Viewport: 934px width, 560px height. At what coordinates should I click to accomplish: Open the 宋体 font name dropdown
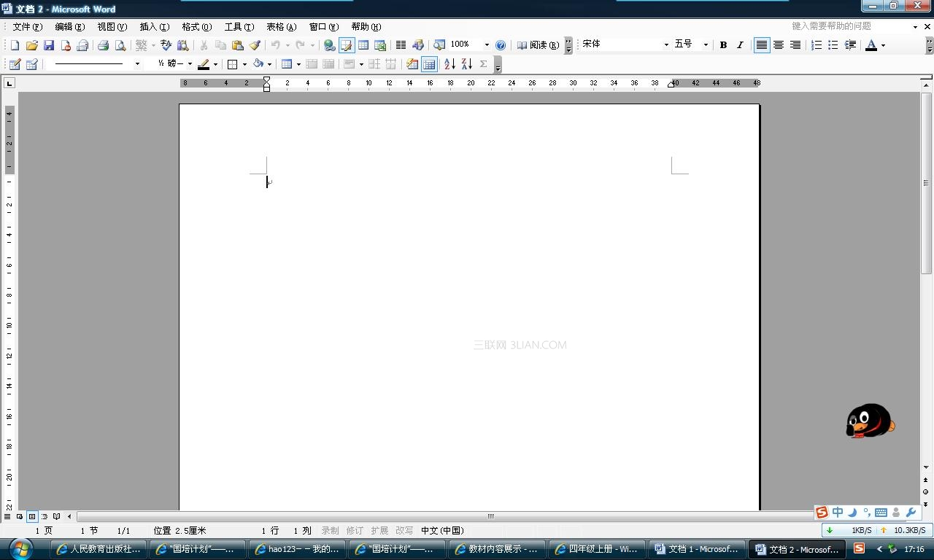(665, 45)
